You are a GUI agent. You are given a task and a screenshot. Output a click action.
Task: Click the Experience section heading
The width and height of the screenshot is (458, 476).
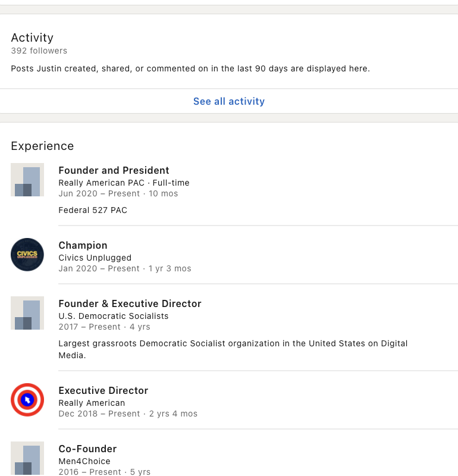click(42, 146)
